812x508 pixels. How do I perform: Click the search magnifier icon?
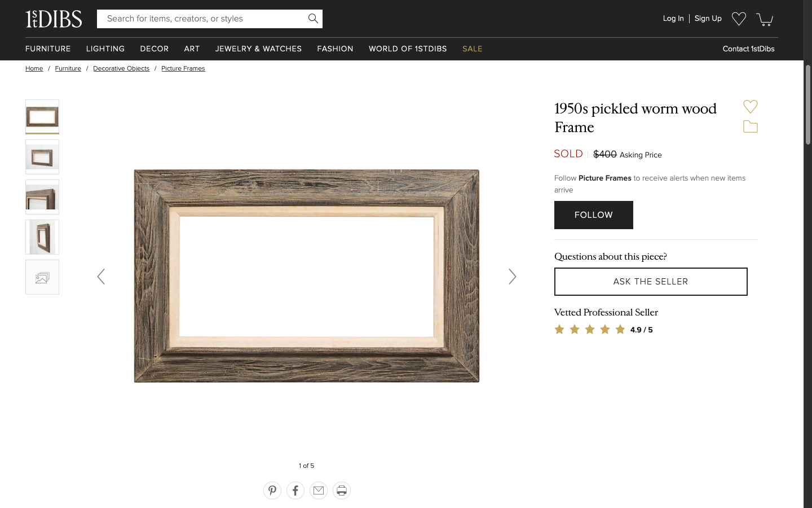[313, 19]
